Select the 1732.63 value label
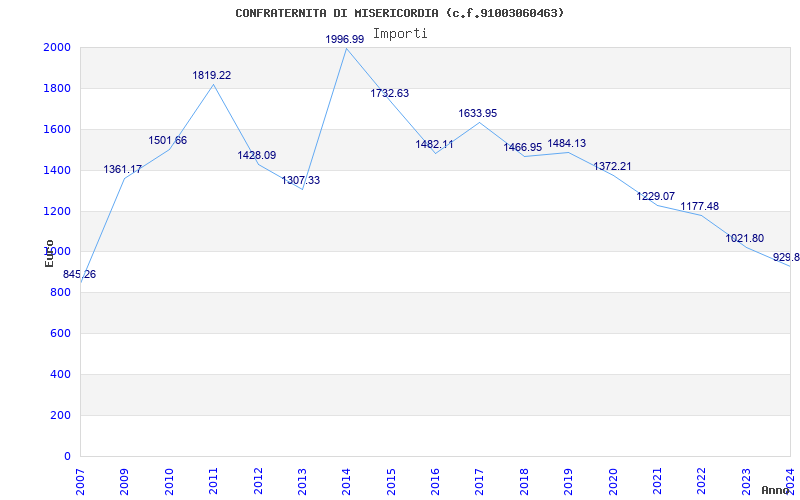The image size is (800, 500). pos(390,93)
